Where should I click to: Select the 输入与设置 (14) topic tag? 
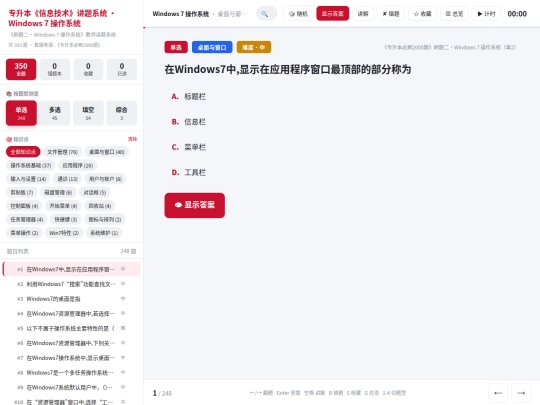[x=28, y=179]
